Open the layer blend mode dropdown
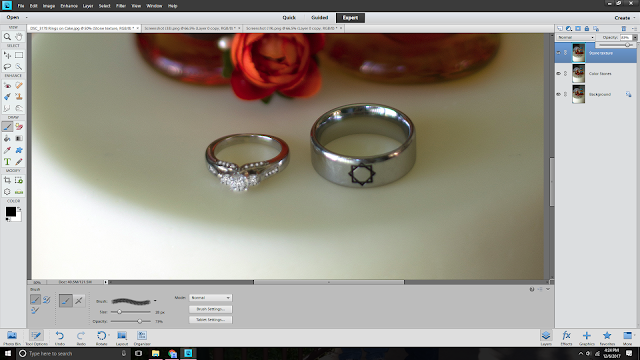Screen dimensions: 640x360 (x=576, y=37)
